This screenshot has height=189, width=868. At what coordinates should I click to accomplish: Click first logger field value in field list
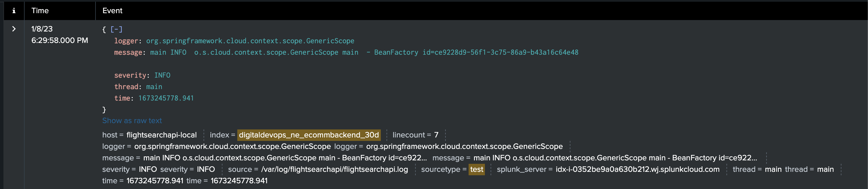[x=232, y=147]
